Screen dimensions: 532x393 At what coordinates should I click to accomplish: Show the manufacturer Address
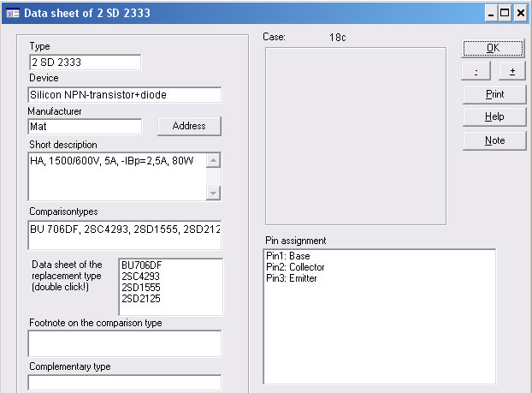(x=189, y=126)
